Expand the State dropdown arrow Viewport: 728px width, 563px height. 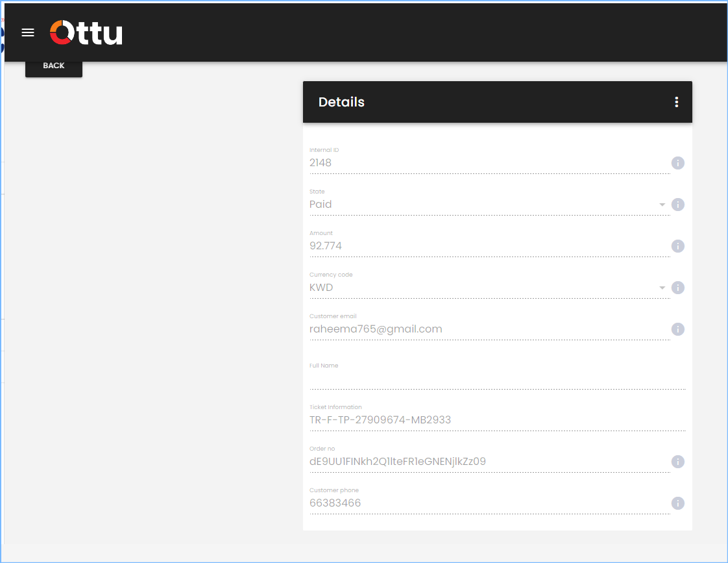pyautogui.click(x=662, y=205)
